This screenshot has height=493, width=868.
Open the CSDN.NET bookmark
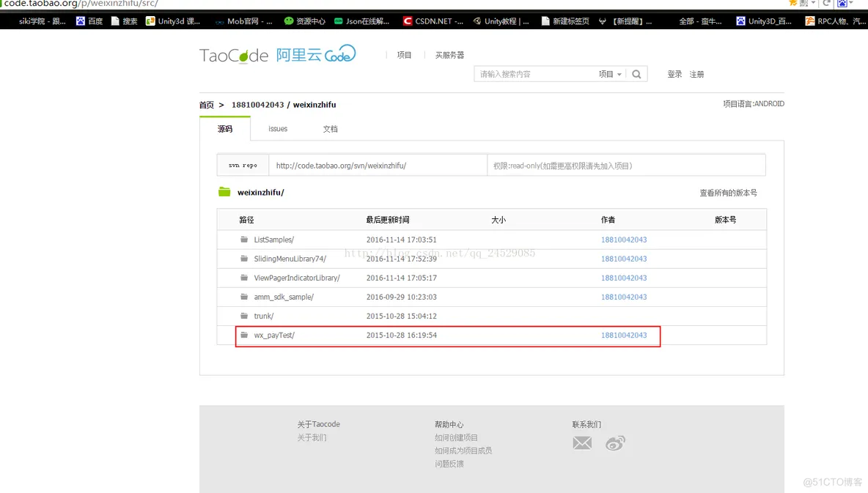[x=433, y=21]
